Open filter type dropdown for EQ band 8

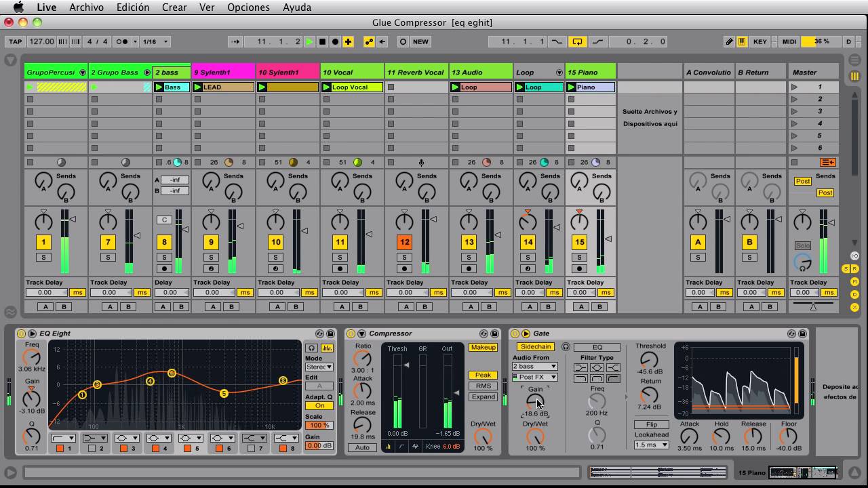pos(286,438)
